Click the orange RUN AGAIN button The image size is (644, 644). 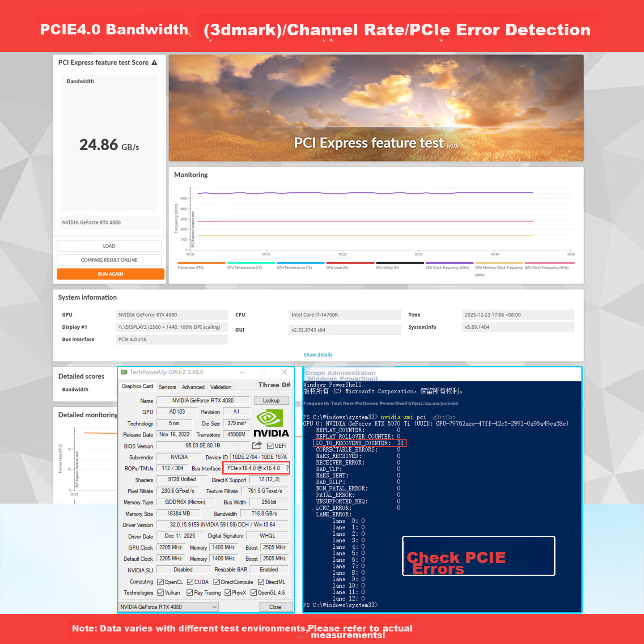pyautogui.click(x=110, y=274)
